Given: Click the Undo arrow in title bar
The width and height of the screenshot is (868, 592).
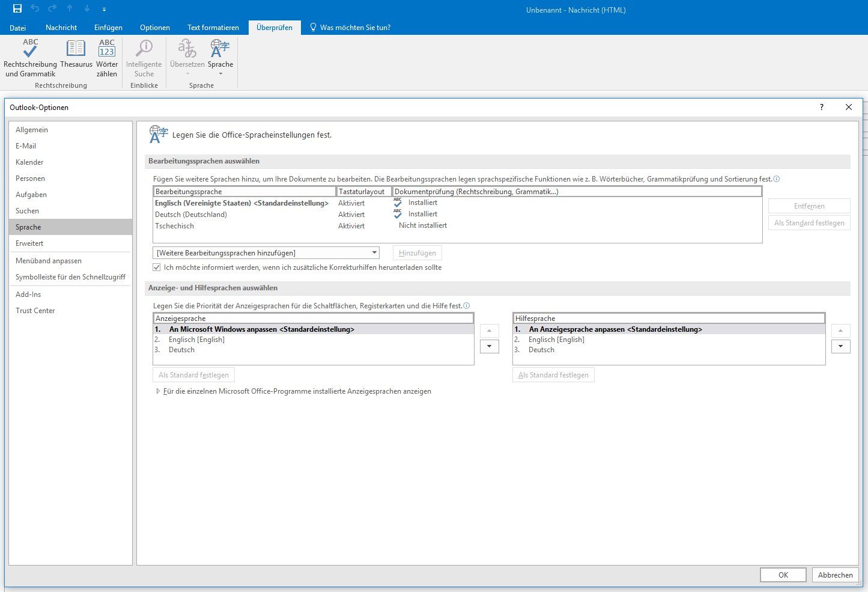Looking at the screenshot, I should click(35, 8).
